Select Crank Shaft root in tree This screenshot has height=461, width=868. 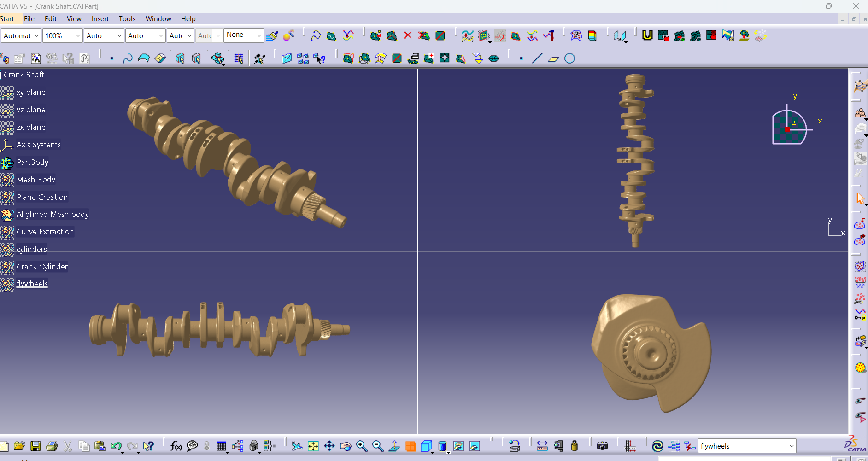point(24,75)
